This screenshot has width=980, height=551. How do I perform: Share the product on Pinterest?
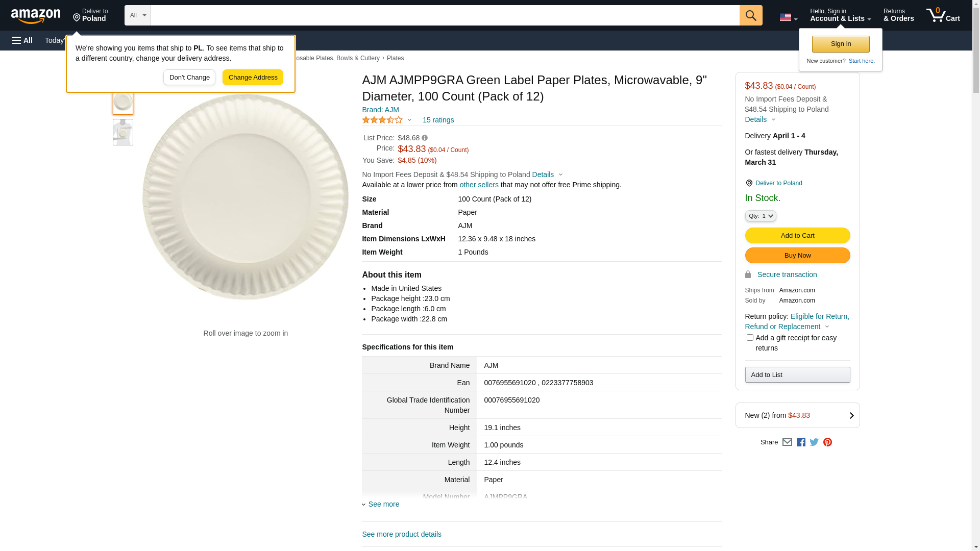[827, 442]
